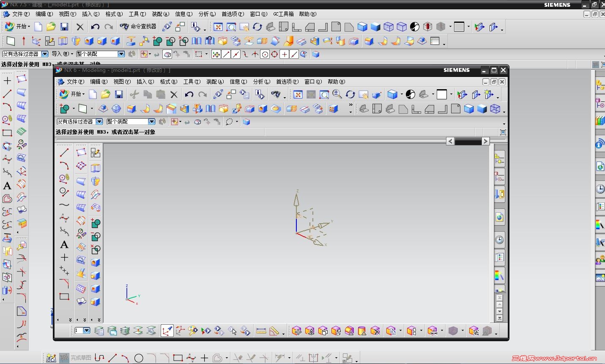Open the 开始 dropdown in NX 6
The height and width of the screenshot is (364, 605).
pyautogui.click(x=72, y=94)
